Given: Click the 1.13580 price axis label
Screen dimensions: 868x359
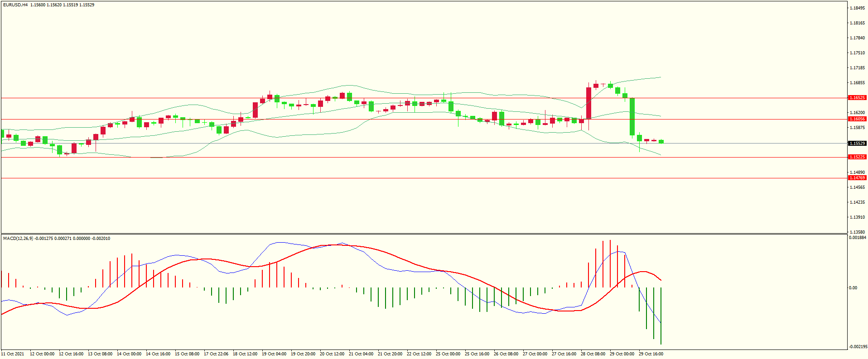Looking at the screenshot, I should 857,232.
